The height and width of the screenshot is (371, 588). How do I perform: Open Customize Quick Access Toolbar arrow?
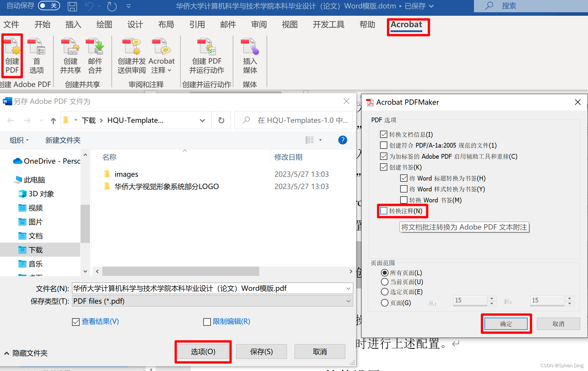pos(129,6)
